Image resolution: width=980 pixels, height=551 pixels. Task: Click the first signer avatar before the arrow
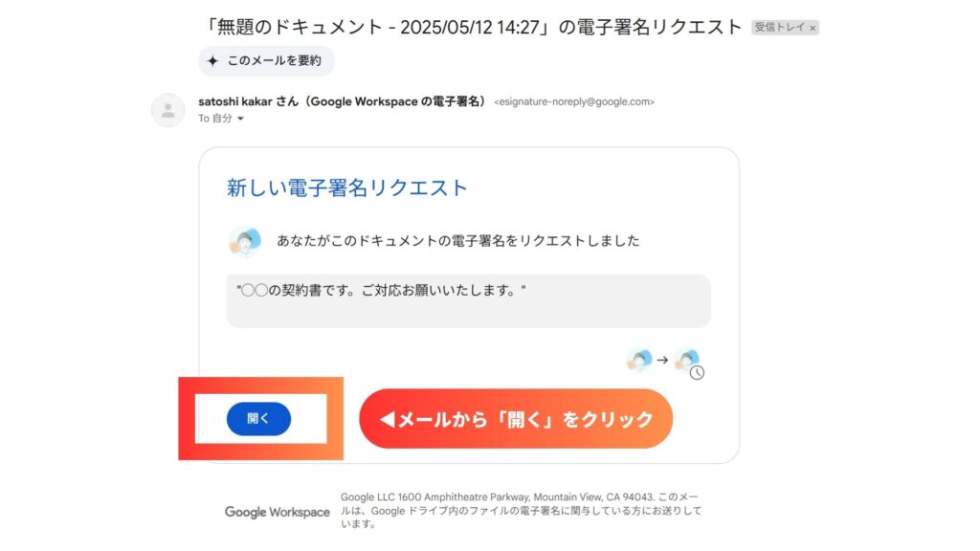[639, 360]
